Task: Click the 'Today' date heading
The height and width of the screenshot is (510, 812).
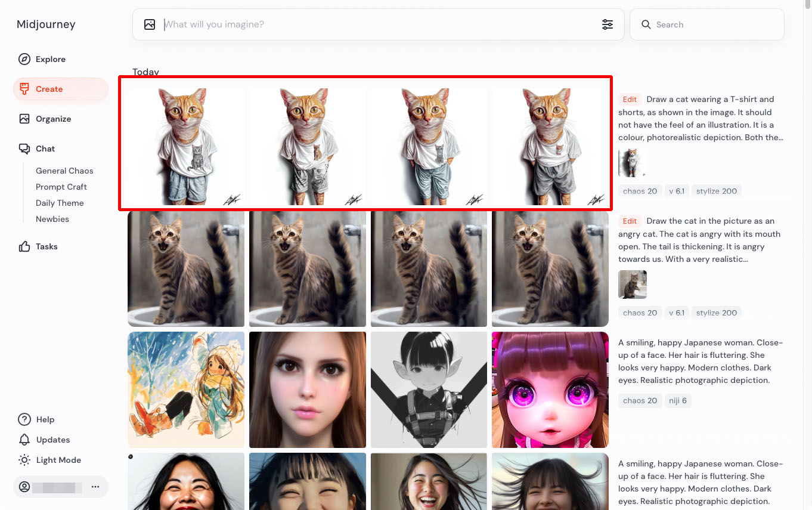Action: coord(145,72)
